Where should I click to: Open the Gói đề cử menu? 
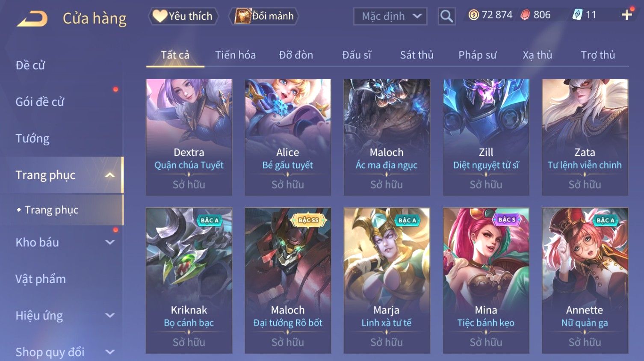click(x=40, y=102)
